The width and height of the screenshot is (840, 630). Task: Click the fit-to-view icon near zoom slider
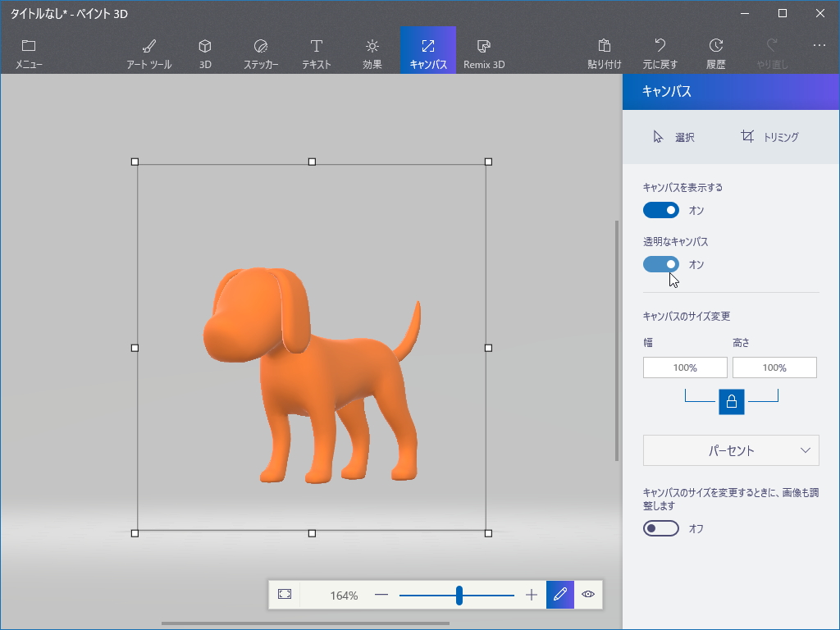click(x=285, y=595)
